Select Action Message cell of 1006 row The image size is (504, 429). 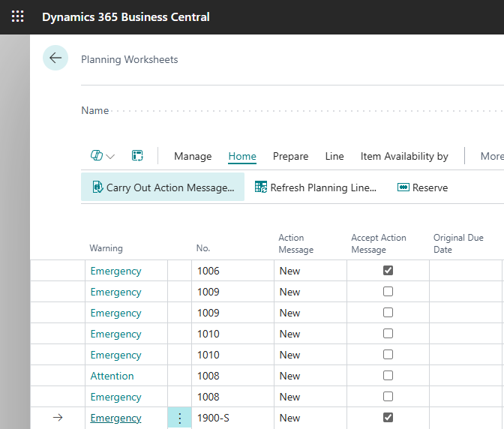pos(310,271)
